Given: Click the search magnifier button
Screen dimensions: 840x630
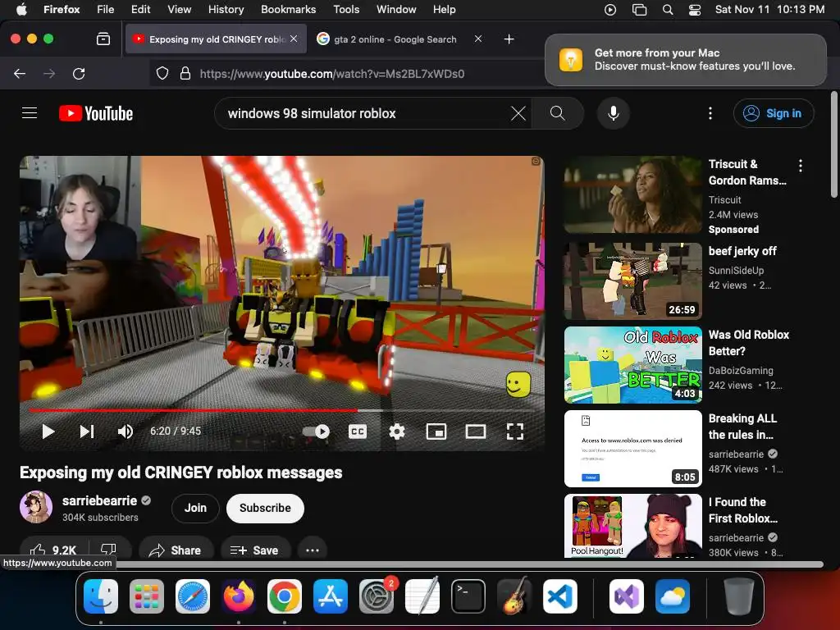Looking at the screenshot, I should pyautogui.click(x=557, y=113).
